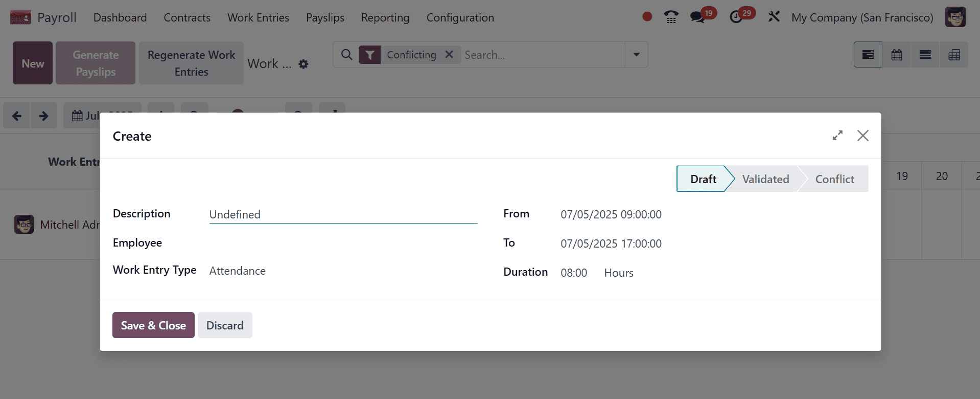This screenshot has width=980, height=399.
Task: Click the New button
Action: [x=33, y=63]
